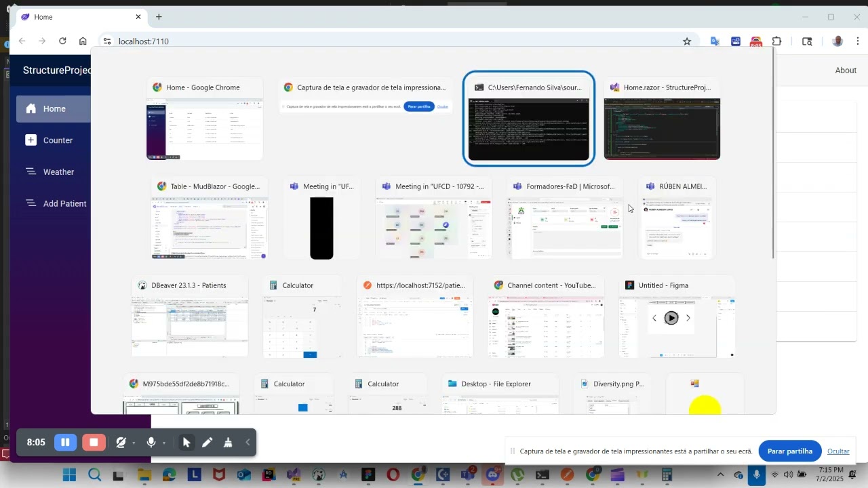The width and height of the screenshot is (868, 488).
Task: Click the clock showing 7:15 PM
Action: 831,474
